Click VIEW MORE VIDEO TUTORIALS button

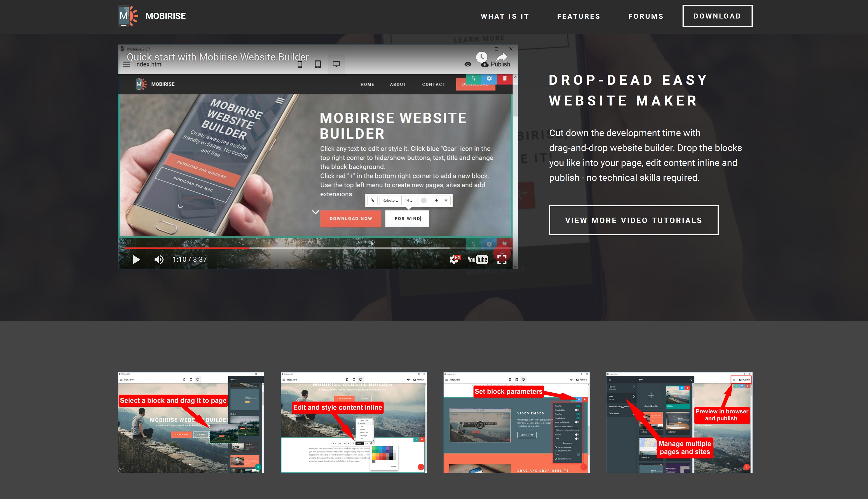click(634, 220)
